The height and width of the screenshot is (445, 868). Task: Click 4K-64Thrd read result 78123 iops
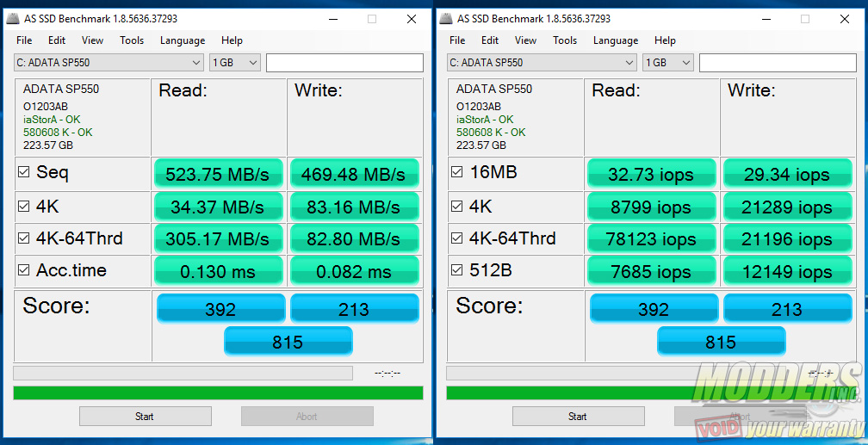click(652, 238)
